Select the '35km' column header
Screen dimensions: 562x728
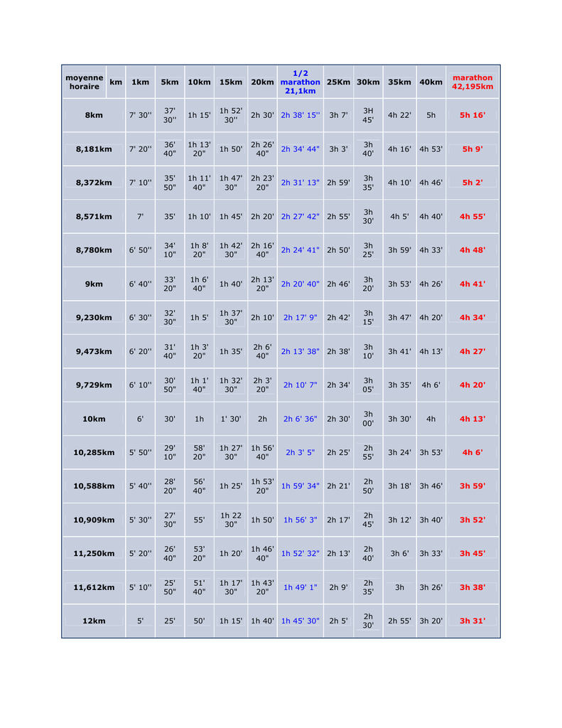point(399,82)
